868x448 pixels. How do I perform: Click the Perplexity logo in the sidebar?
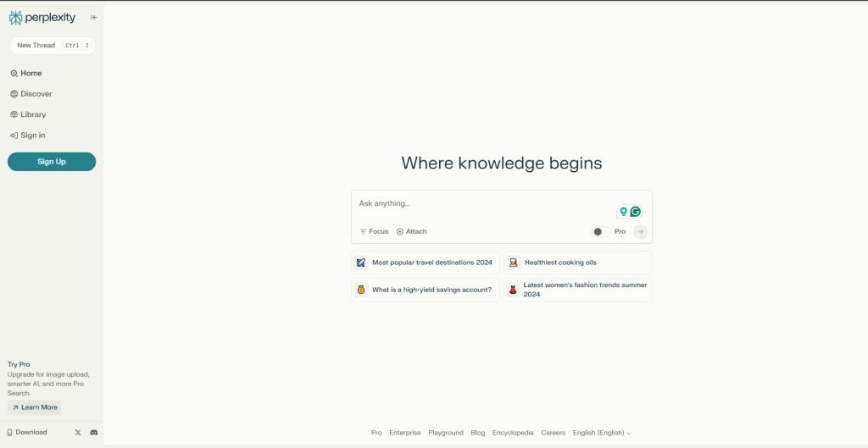(42, 18)
